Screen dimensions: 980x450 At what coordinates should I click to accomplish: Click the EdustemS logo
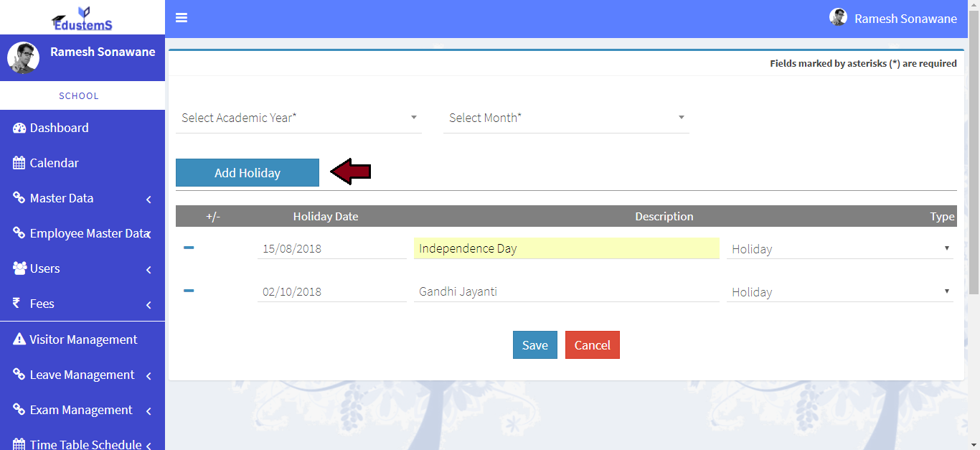click(x=82, y=18)
